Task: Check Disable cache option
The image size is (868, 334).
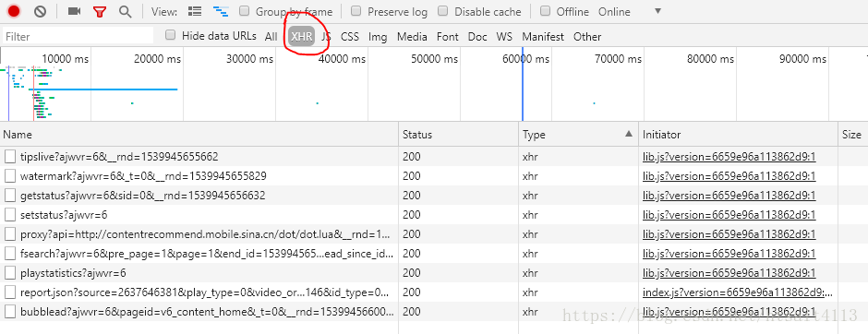Action: coord(443,11)
